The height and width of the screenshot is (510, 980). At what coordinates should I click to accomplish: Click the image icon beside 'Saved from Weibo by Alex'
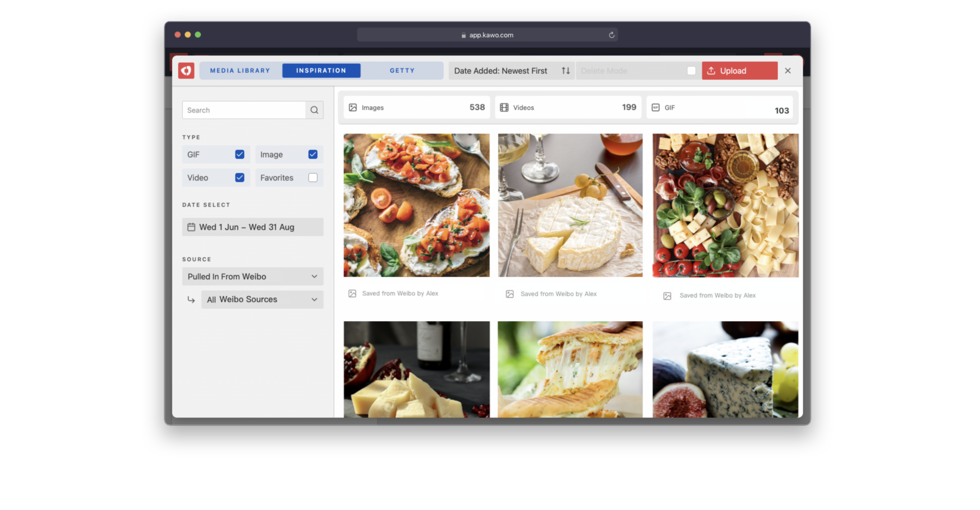(x=352, y=293)
